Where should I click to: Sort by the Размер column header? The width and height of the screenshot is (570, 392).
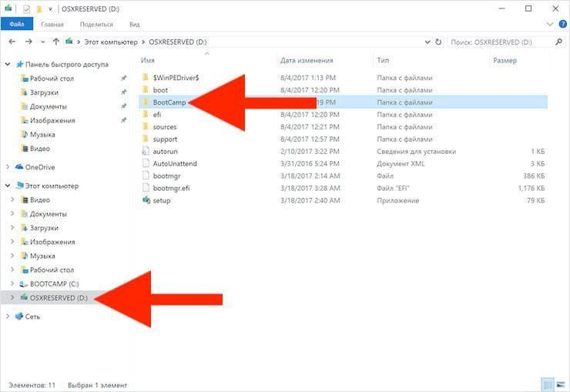505,60
